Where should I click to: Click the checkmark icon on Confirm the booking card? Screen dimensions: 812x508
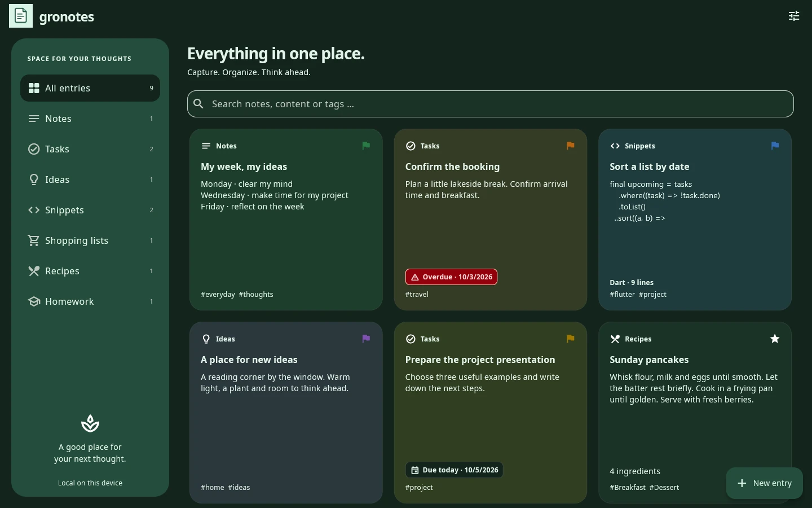pyautogui.click(x=411, y=146)
